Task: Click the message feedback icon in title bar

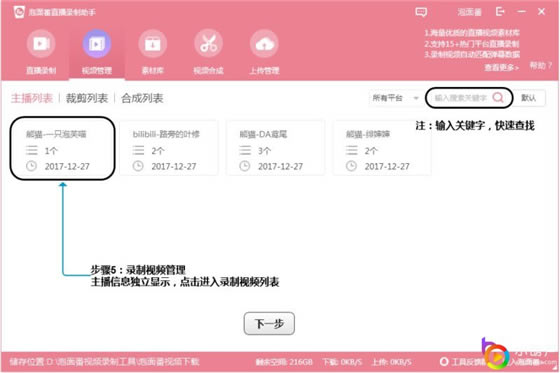Action: point(421,12)
